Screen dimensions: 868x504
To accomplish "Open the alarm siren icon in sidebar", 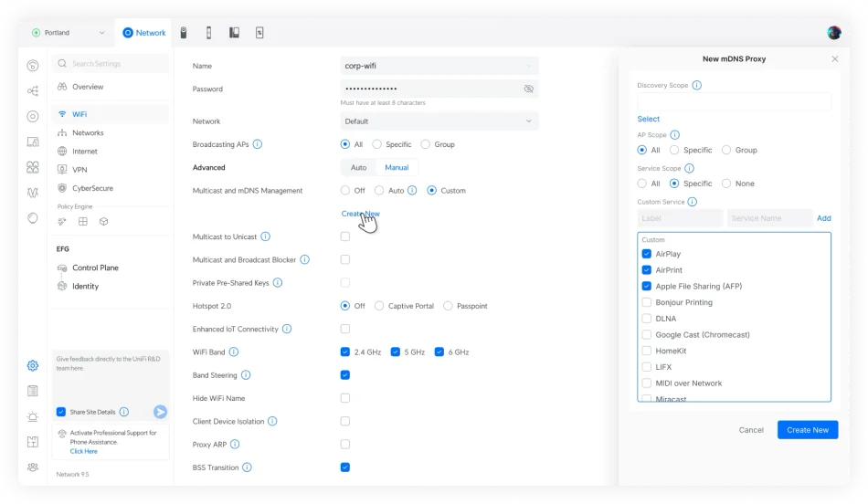I will coord(33,416).
